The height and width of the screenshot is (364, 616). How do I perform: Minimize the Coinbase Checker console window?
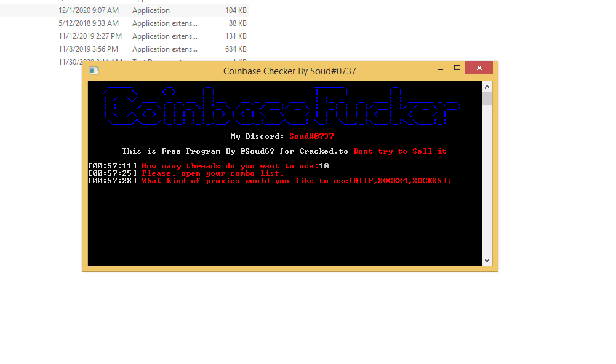click(x=439, y=68)
